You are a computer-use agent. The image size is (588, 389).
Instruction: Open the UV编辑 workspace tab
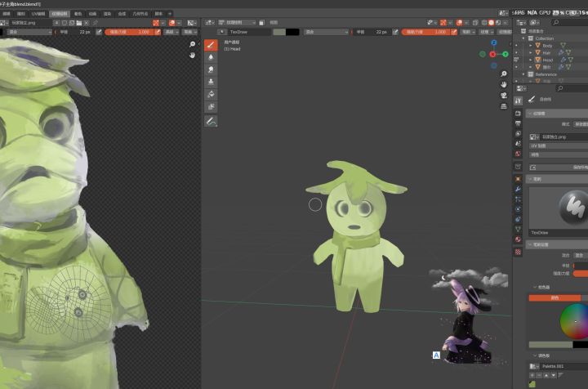click(38, 14)
